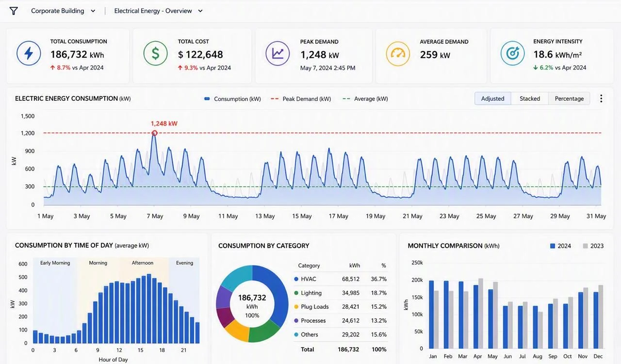Click the 1,248 kW peak demand value
621x364 pixels.
point(319,55)
